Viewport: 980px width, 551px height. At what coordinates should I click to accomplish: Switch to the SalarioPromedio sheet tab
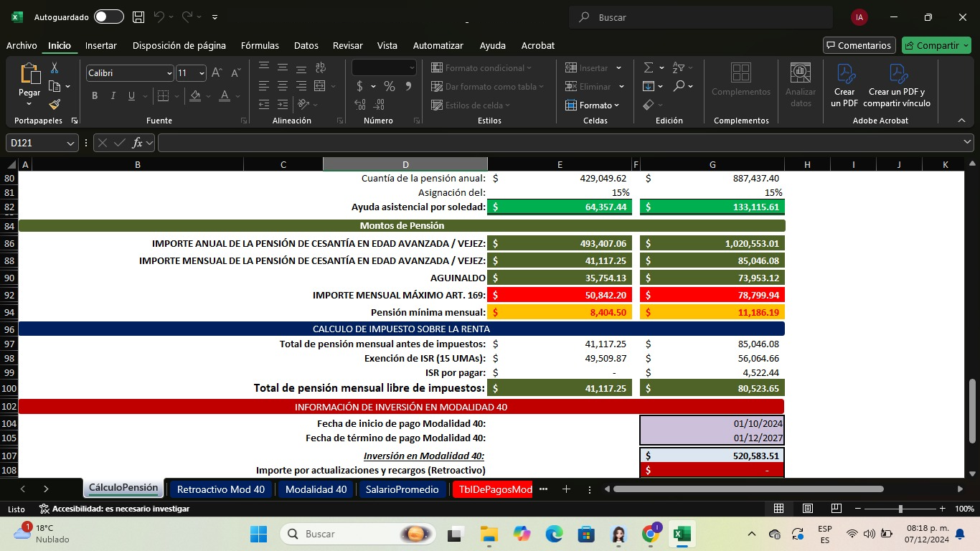pos(402,489)
